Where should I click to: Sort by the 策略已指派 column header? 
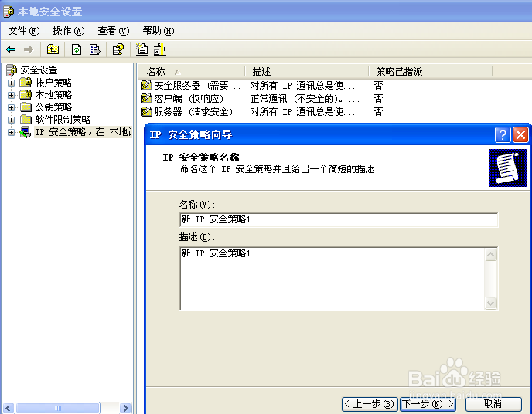(x=431, y=72)
